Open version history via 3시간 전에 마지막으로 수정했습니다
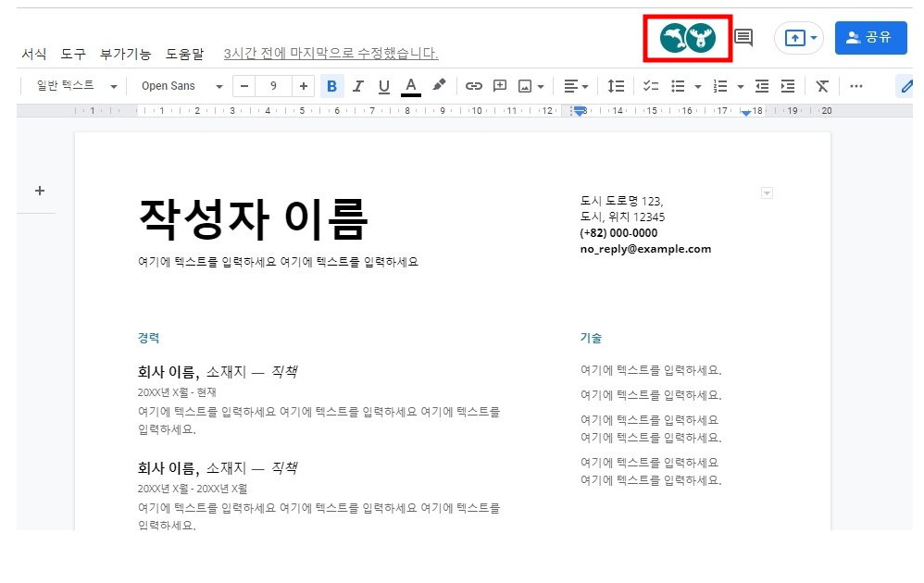The height and width of the screenshot is (583, 924). (x=331, y=54)
